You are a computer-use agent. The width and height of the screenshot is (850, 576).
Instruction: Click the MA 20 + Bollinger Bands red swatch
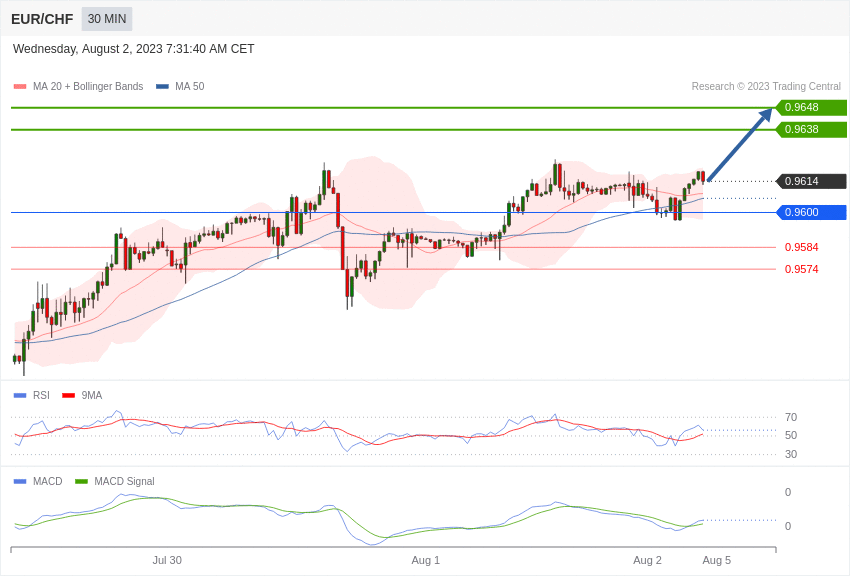20,87
